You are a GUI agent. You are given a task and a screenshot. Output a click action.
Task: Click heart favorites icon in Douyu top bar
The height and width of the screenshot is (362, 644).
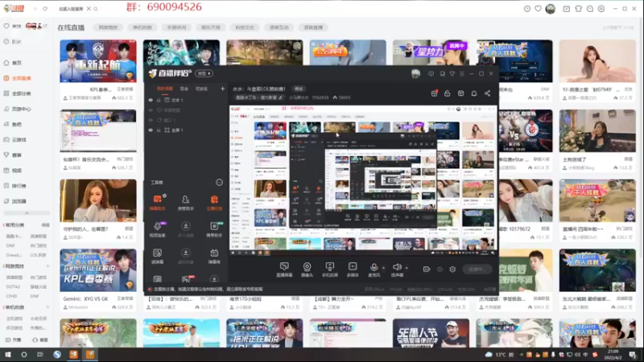click(x=538, y=9)
